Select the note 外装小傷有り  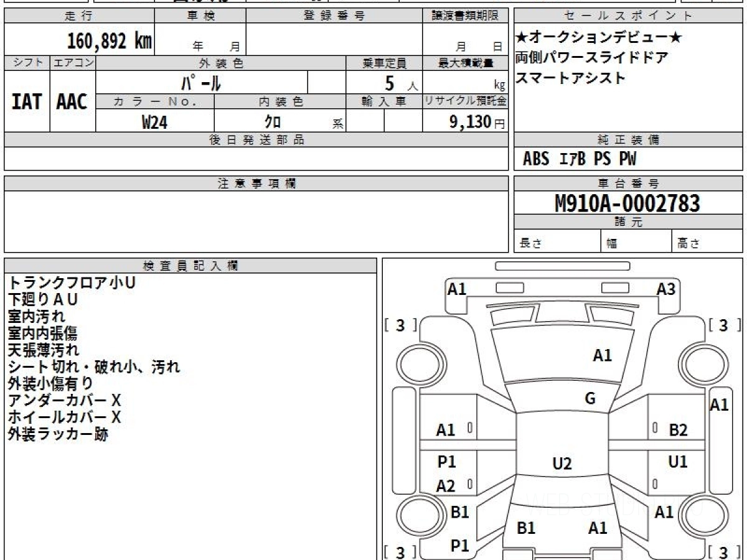[x=50, y=384]
